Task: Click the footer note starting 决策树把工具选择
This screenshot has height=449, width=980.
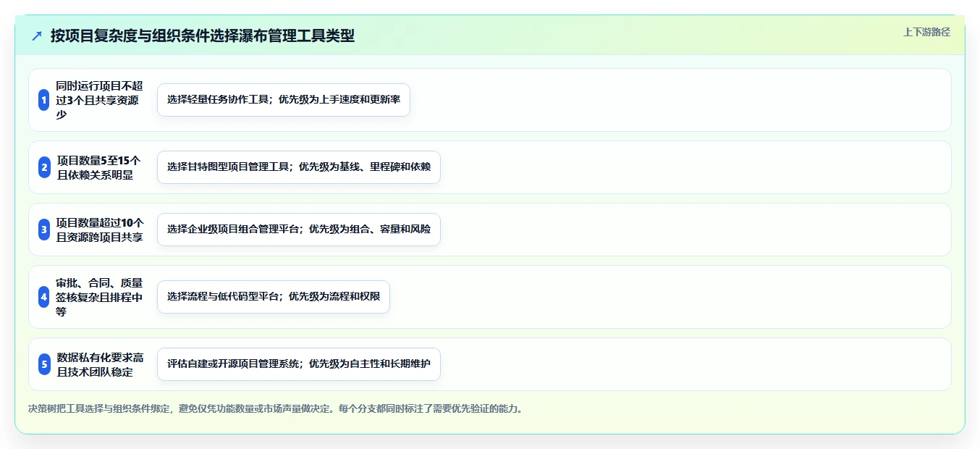Action: pos(275,408)
